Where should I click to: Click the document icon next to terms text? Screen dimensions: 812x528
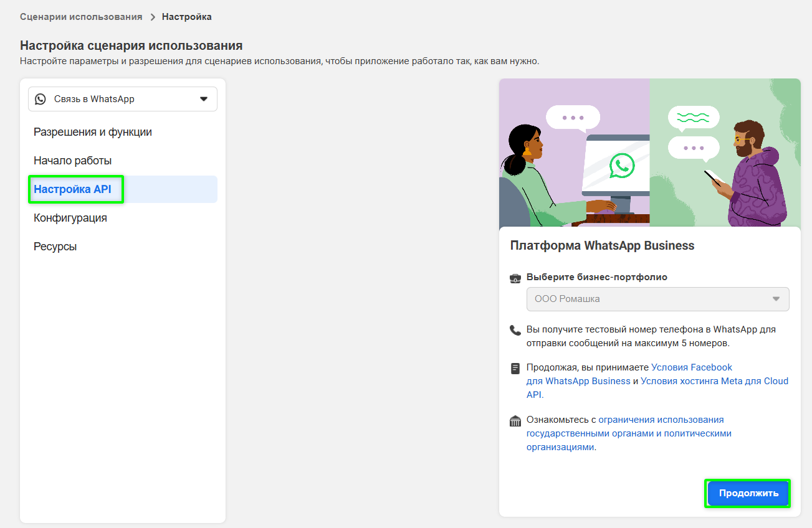pyautogui.click(x=515, y=368)
